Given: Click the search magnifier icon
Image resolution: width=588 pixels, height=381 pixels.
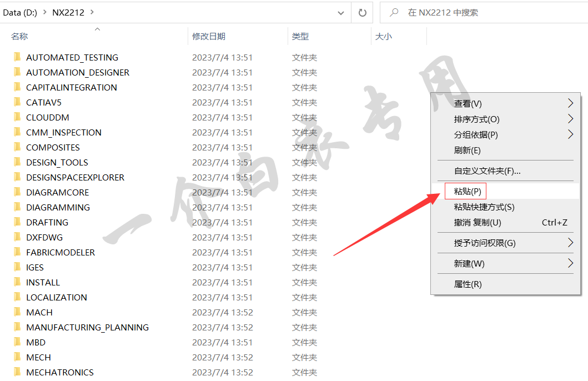Looking at the screenshot, I should tap(394, 12).
